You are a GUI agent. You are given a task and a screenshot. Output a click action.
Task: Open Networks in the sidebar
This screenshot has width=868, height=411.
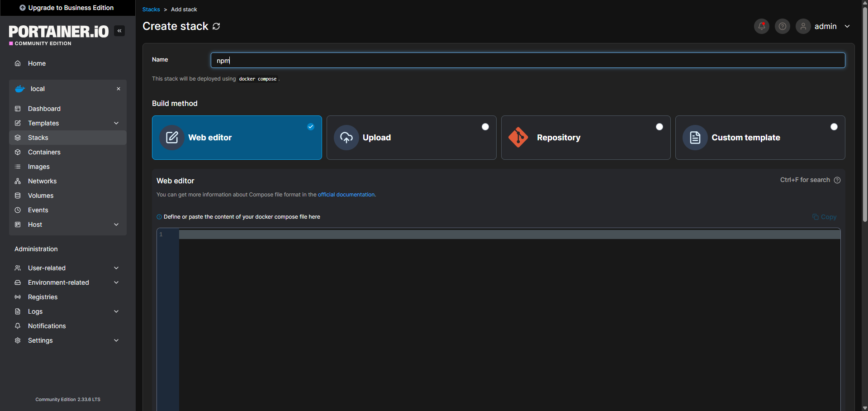coord(68,181)
